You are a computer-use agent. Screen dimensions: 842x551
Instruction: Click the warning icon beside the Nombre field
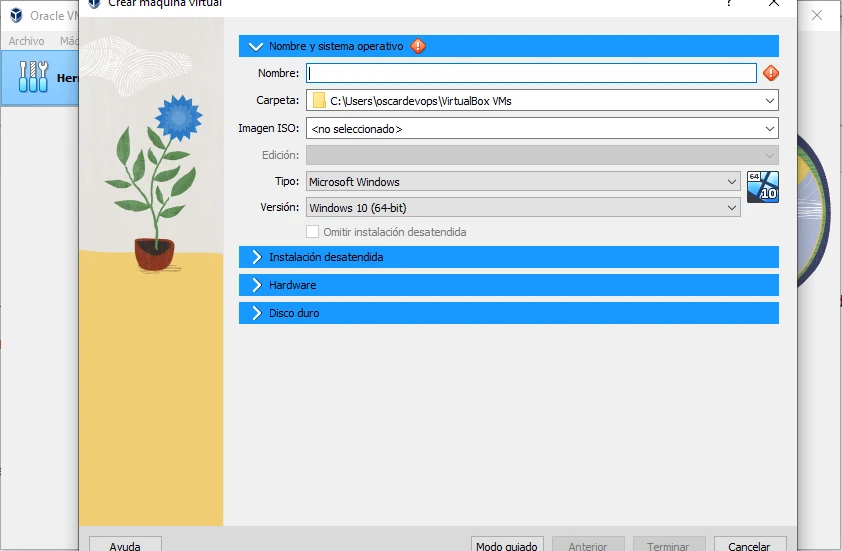click(x=771, y=73)
